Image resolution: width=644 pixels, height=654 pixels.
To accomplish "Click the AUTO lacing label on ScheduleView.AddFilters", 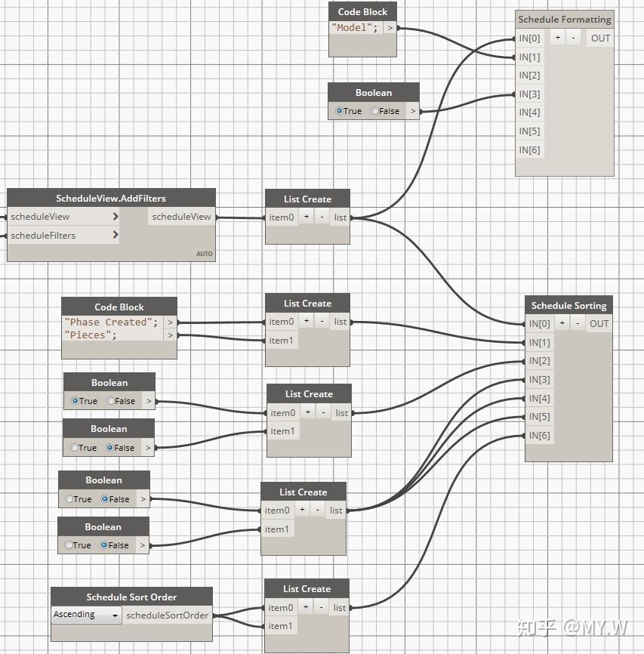I will pyautogui.click(x=205, y=254).
